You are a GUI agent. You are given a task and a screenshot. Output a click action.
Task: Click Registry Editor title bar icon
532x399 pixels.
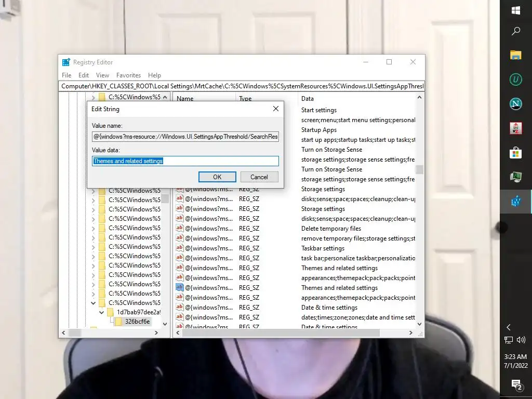pos(66,62)
